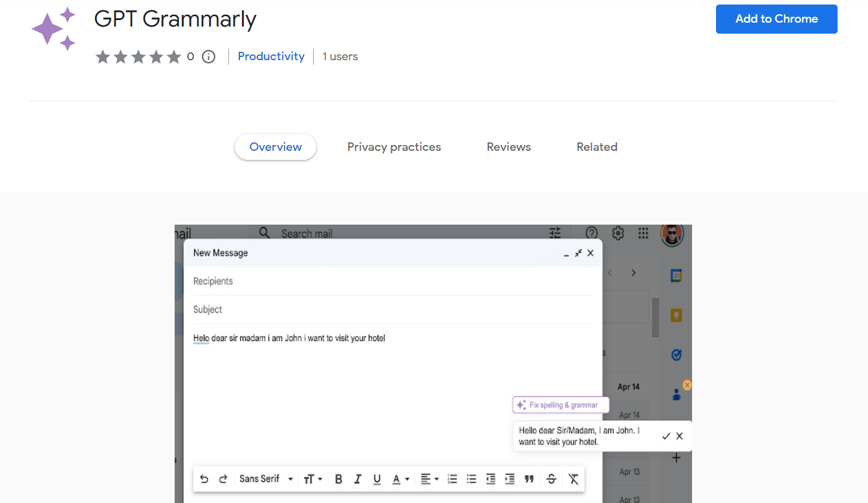Click the quote icon
868x503 pixels.
(529, 479)
